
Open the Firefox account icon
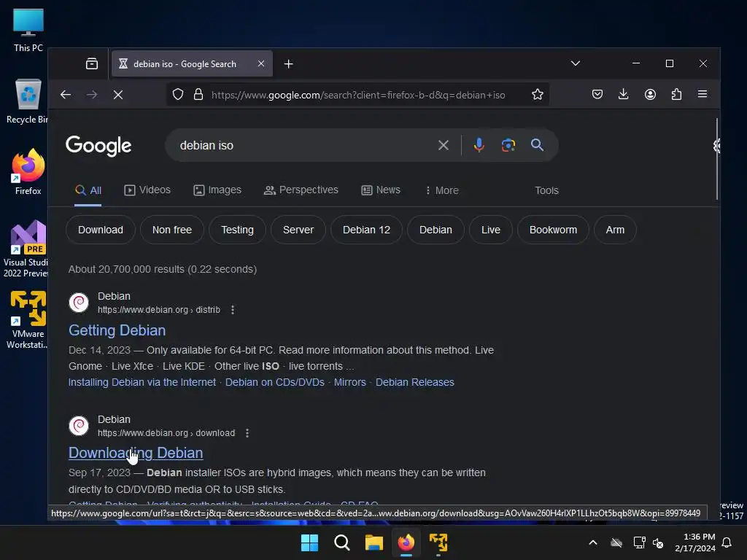pyautogui.click(x=650, y=94)
